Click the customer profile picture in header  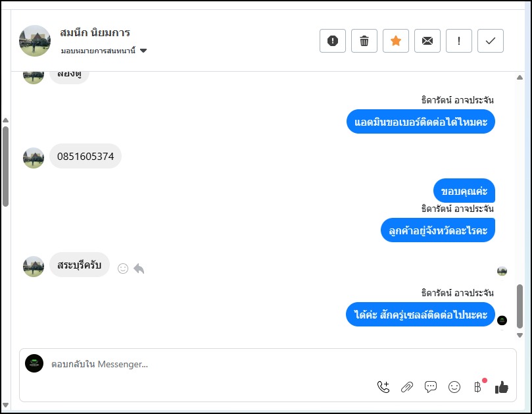[x=35, y=41]
